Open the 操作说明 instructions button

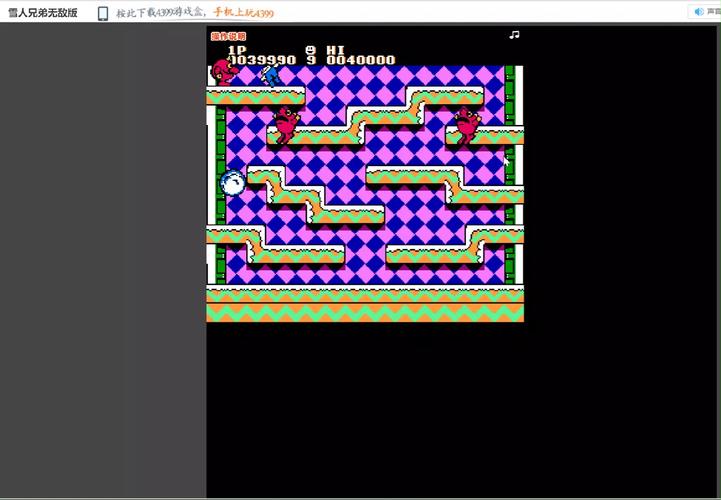click(229, 36)
